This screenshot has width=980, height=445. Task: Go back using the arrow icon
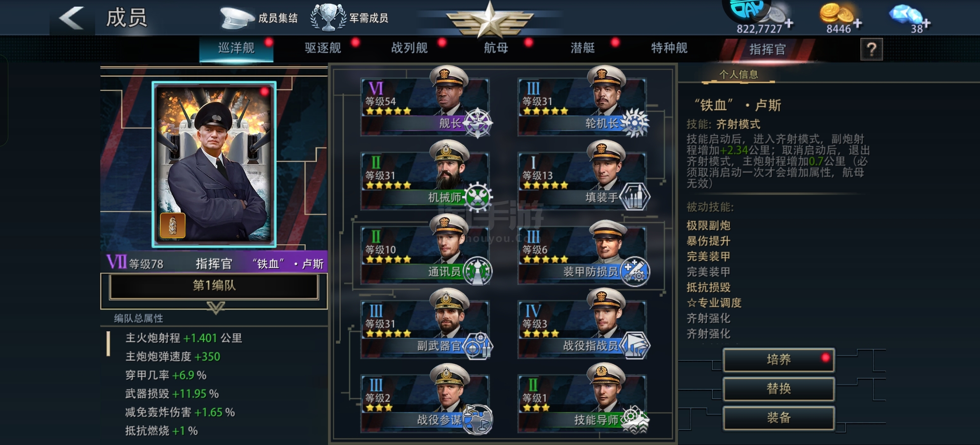(x=72, y=18)
